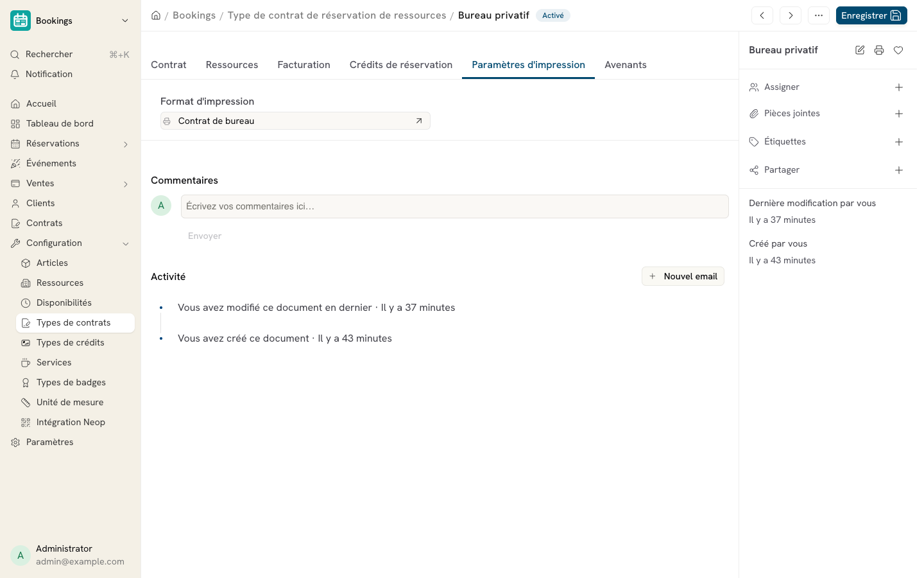Switch to the Avenants tab
This screenshot has width=924, height=578.
coord(626,65)
